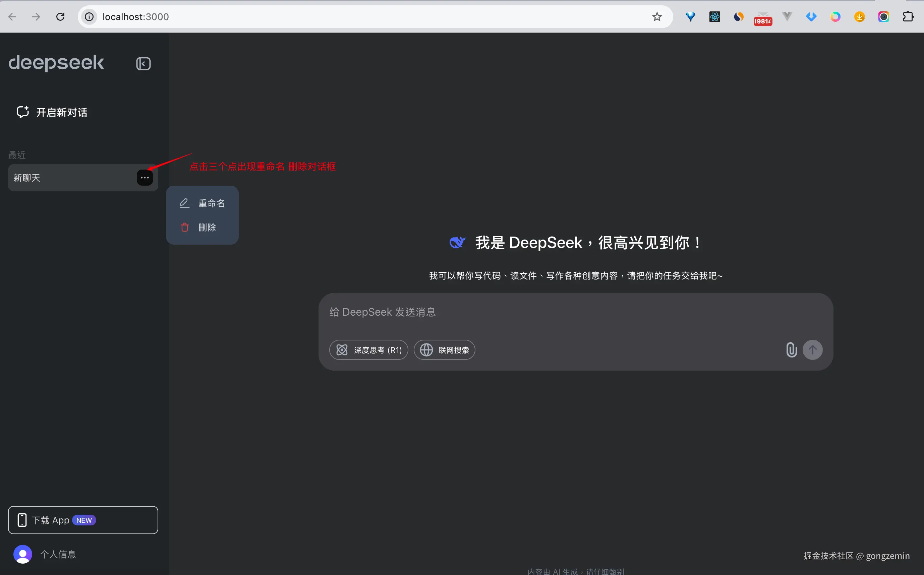Screen dimensions: 924x575
Task: Click the pencil icon beside 重命名
Action: pos(184,203)
